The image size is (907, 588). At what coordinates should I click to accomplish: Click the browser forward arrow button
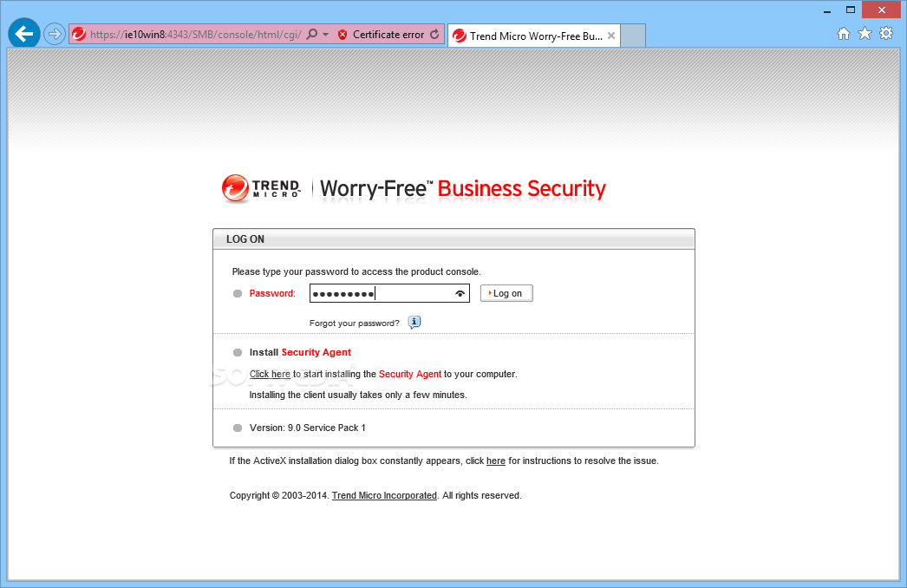coord(54,34)
